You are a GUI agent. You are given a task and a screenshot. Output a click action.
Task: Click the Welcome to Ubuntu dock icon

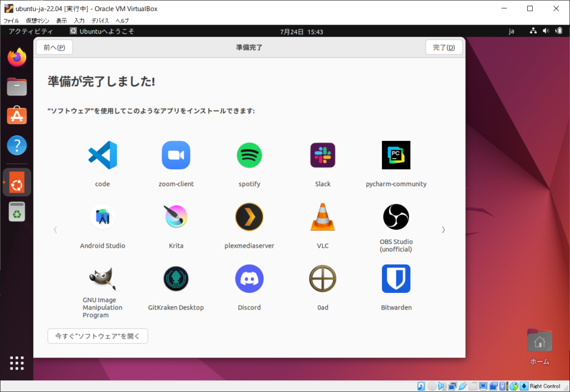point(17,182)
